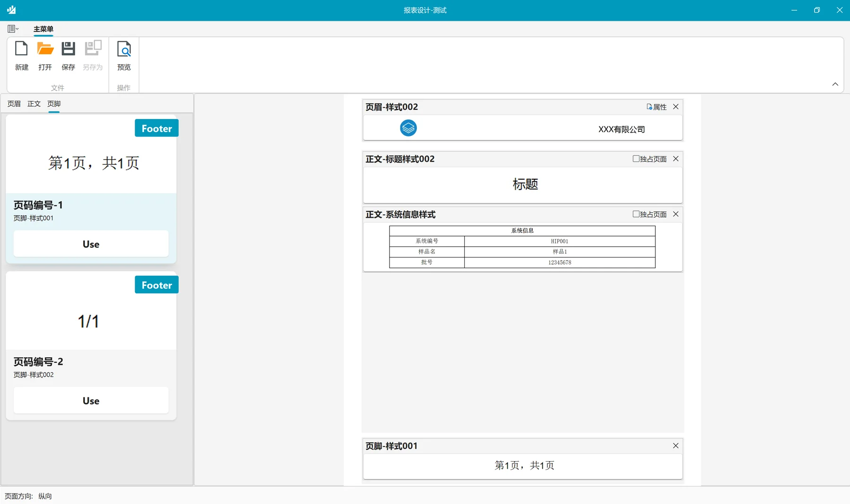850x504 pixels.
Task: Select the 主菜单 ribbon tab
Action: tap(43, 29)
